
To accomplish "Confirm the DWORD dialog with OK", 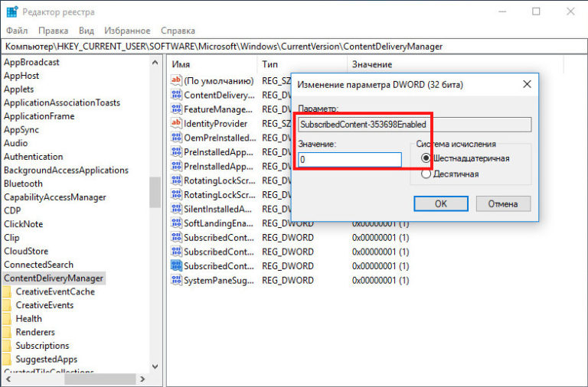I will pos(441,203).
